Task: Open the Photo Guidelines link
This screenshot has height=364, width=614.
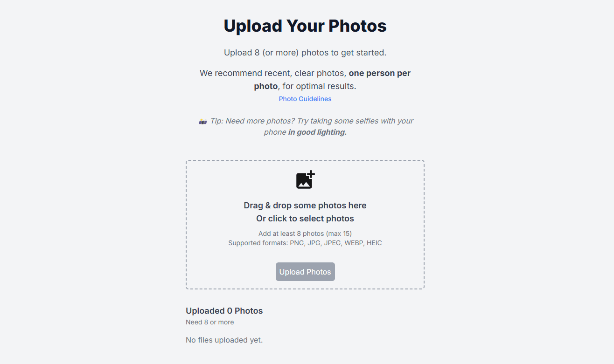Action: [x=305, y=99]
